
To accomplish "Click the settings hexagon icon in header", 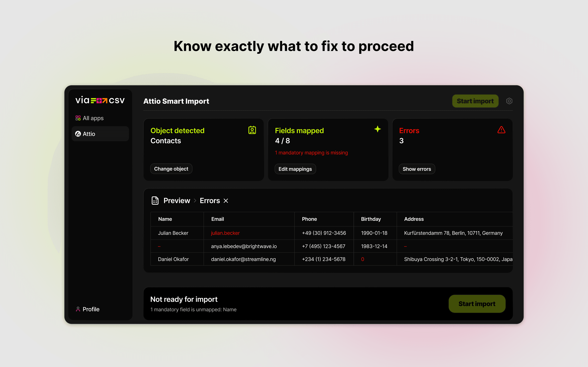I will click(x=509, y=101).
